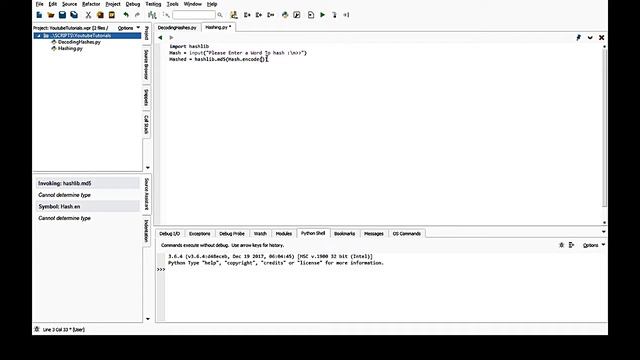The width and height of the screenshot is (640, 360).
Task: Click the Save All files icon
Action: pos(74,15)
